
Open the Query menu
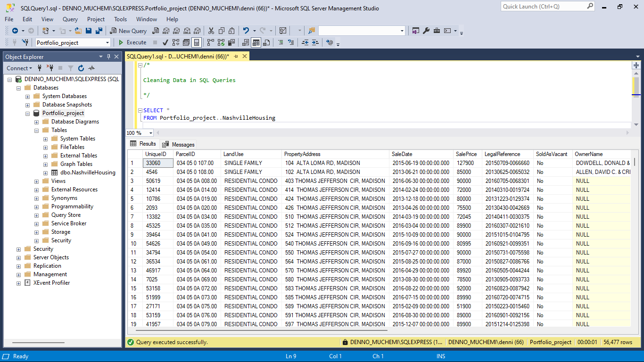[x=70, y=19]
